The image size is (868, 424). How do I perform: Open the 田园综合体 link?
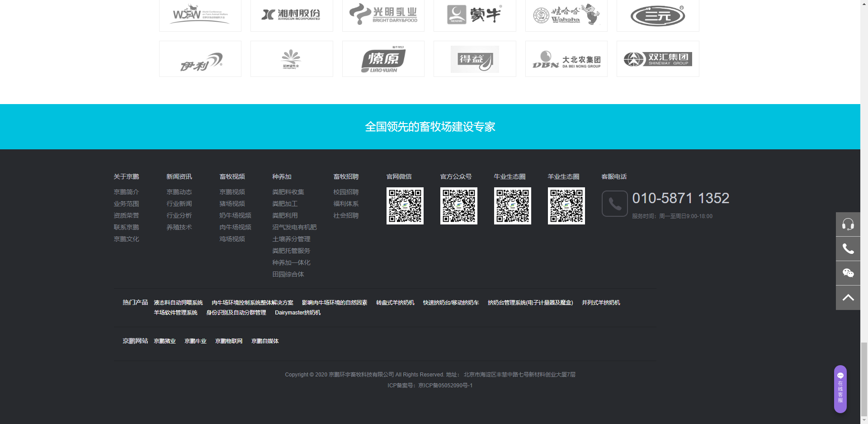[x=288, y=274]
